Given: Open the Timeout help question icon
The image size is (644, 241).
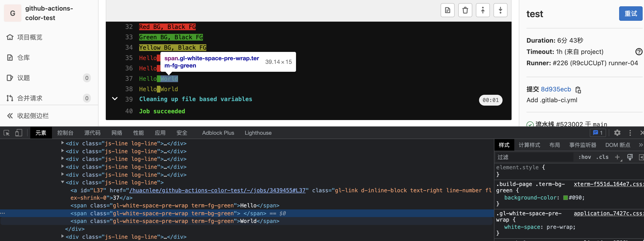Looking at the screenshot, I should coord(639,52).
